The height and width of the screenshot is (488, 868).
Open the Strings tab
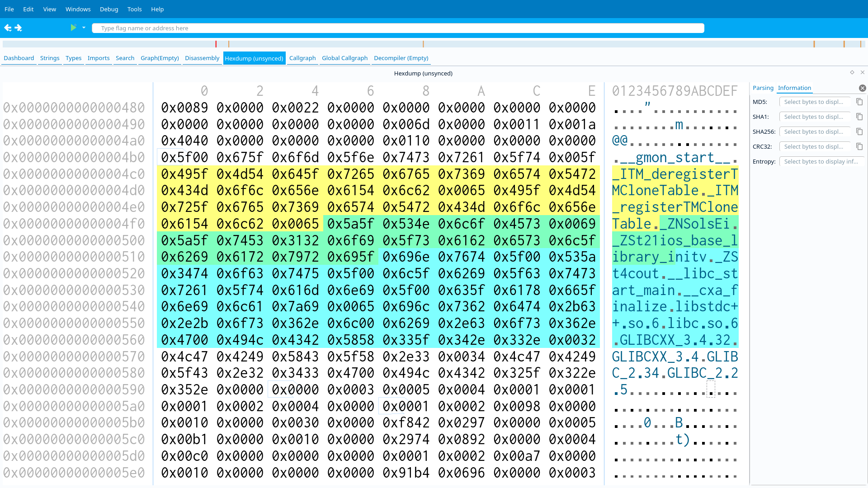[x=50, y=58]
